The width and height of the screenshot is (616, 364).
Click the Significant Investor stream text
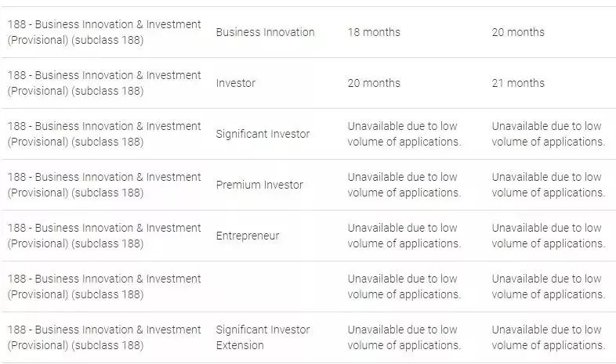[263, 134]
